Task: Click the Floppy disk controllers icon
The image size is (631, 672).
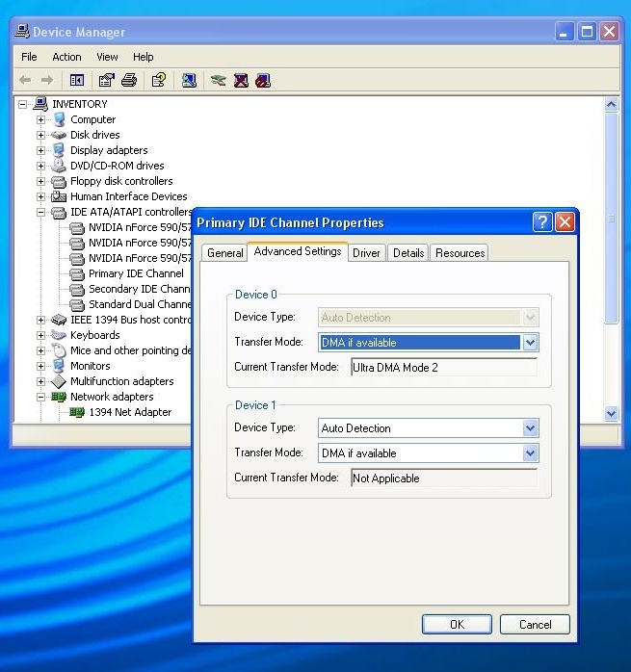Action: point(59,182)
